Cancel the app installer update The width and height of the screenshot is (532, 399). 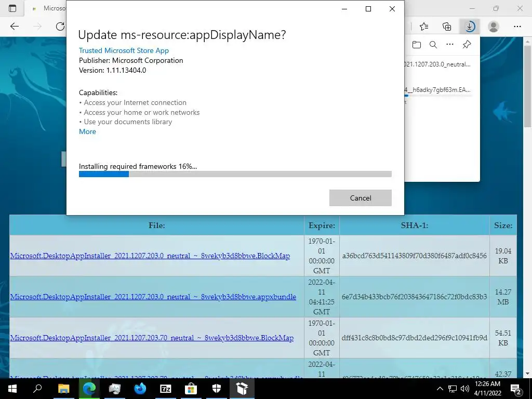361,198
